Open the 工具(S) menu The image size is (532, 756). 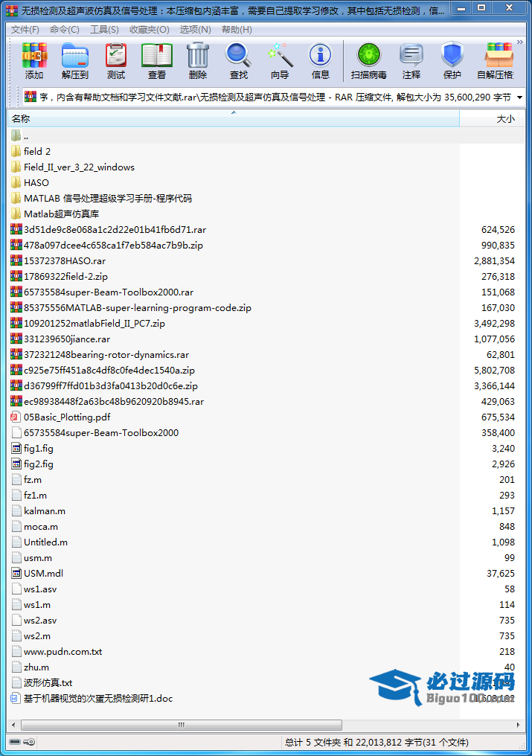(104, 30)
